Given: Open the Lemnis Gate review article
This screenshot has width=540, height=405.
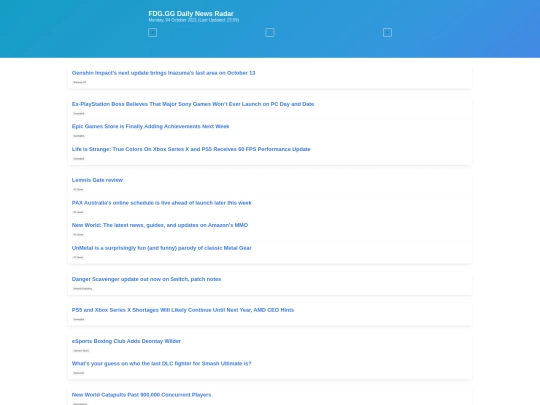Looking at the screenshot, I should pyautogui.click(x=97, y=180).
